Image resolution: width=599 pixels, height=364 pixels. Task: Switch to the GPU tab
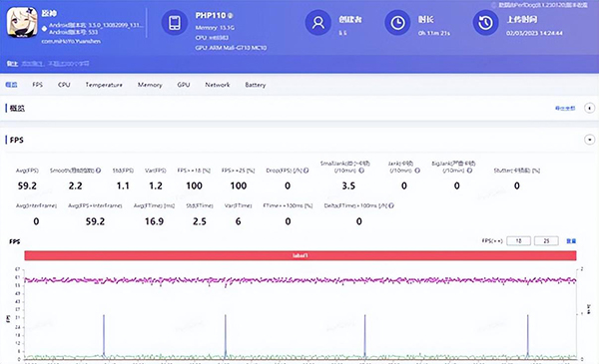click(184, 85)
